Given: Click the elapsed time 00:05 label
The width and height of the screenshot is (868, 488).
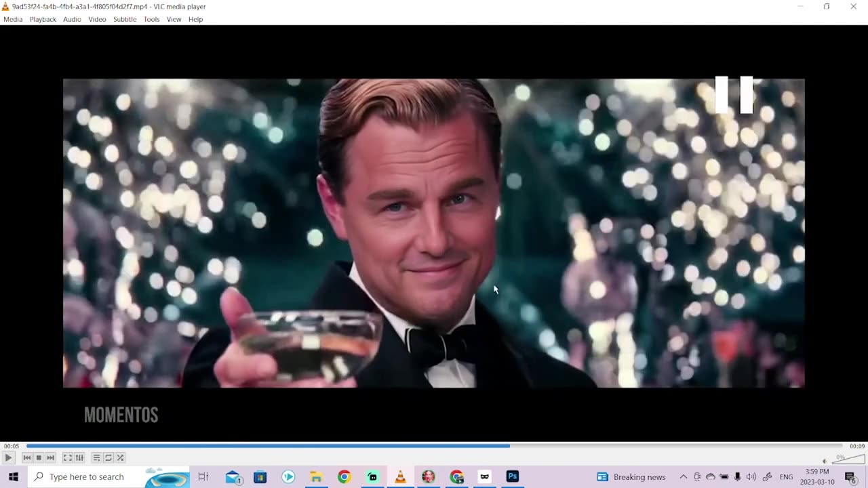Looking at the screenshot, I should (11, 446).
